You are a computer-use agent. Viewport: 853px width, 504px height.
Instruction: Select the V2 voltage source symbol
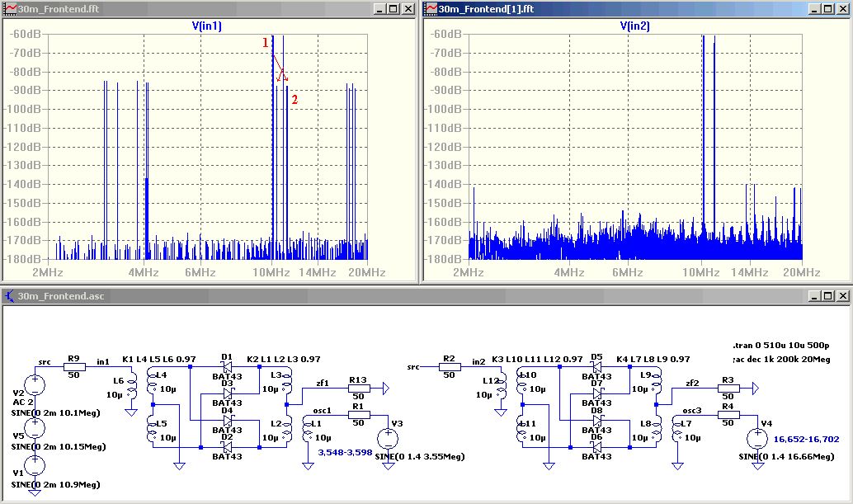point(35,384)
